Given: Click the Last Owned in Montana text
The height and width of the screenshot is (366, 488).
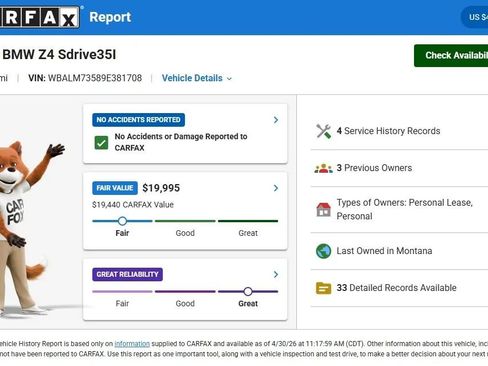Looking at the screenshot, I should (384, 251).
